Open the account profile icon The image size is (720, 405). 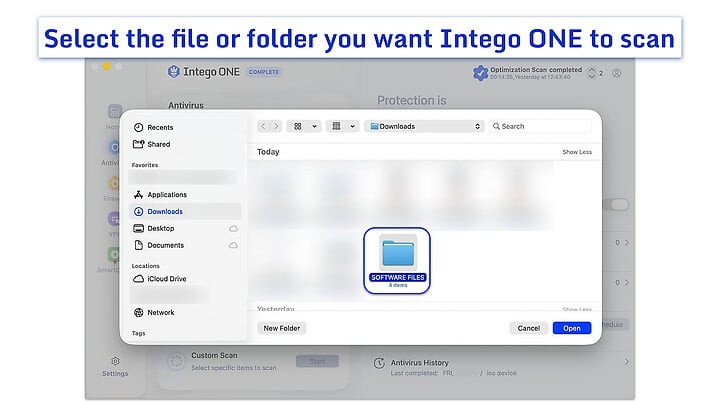coord(617,73)
